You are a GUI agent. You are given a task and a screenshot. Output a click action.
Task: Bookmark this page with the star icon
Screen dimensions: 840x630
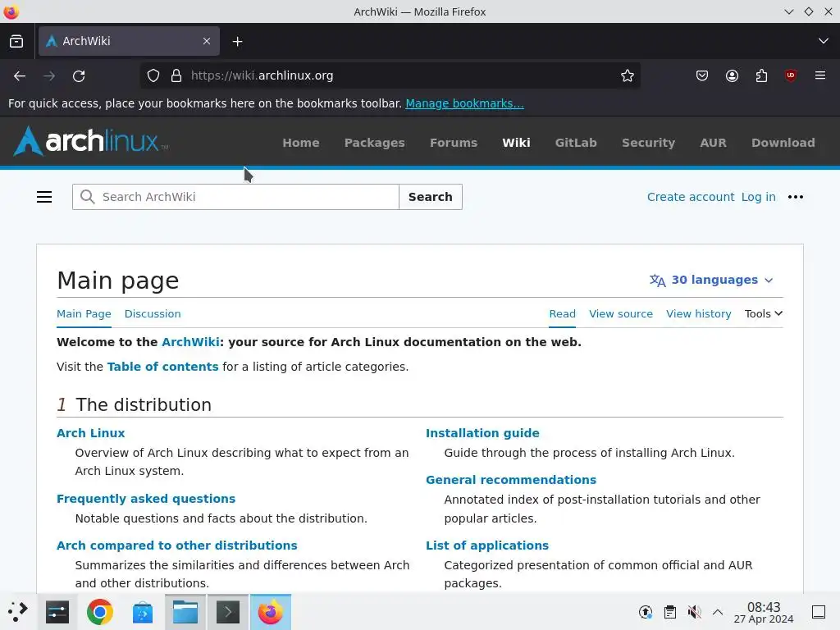pyautogui.click(x=628, y=76)
